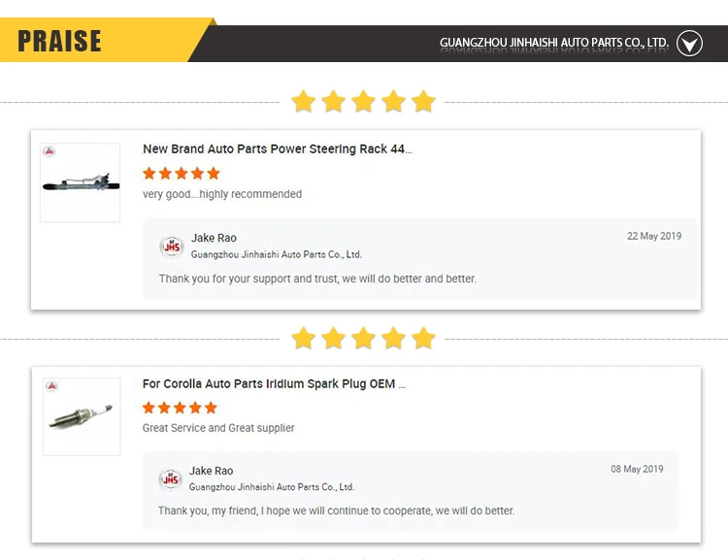Click the 08 May 2019 reply date
The image size is (728, 560).
point(637,469)
